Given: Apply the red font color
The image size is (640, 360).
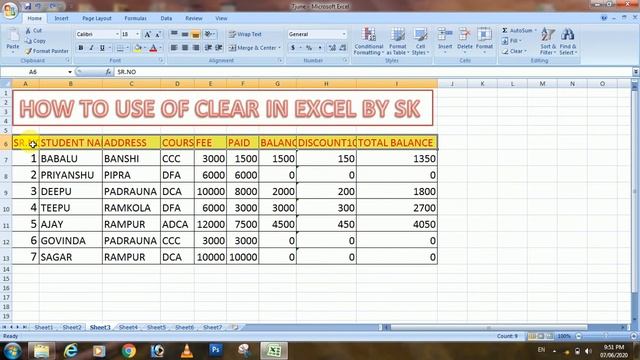Looking at the screenshot, I should point(153,48).
